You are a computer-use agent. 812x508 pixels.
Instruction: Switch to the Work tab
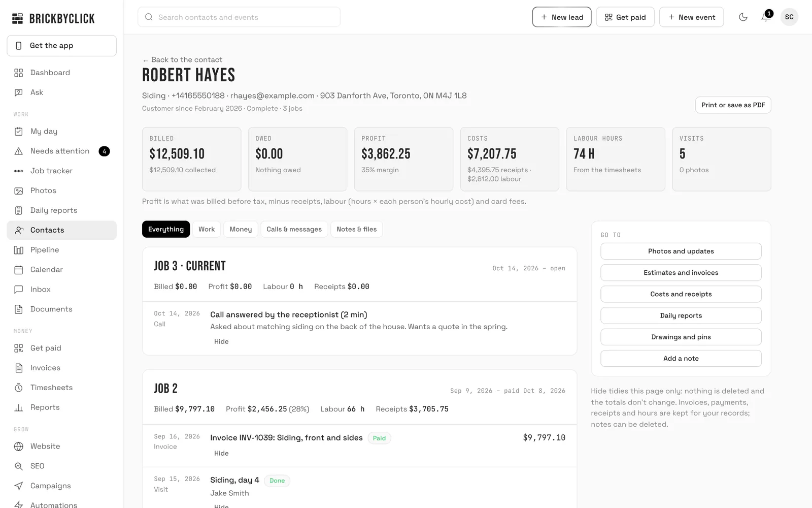pyautogui.click(x=207, y=229)
